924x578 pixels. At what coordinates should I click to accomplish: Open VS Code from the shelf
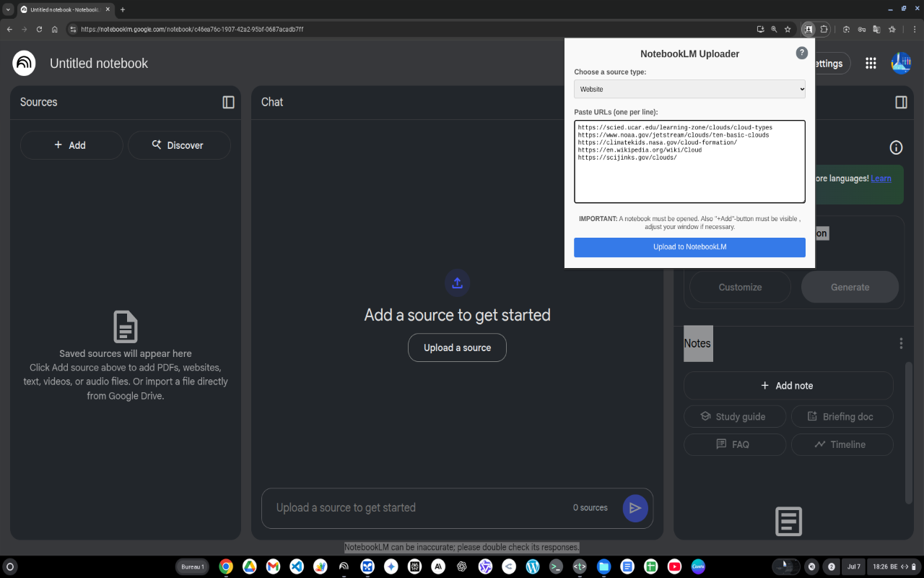tap(297, 567)
